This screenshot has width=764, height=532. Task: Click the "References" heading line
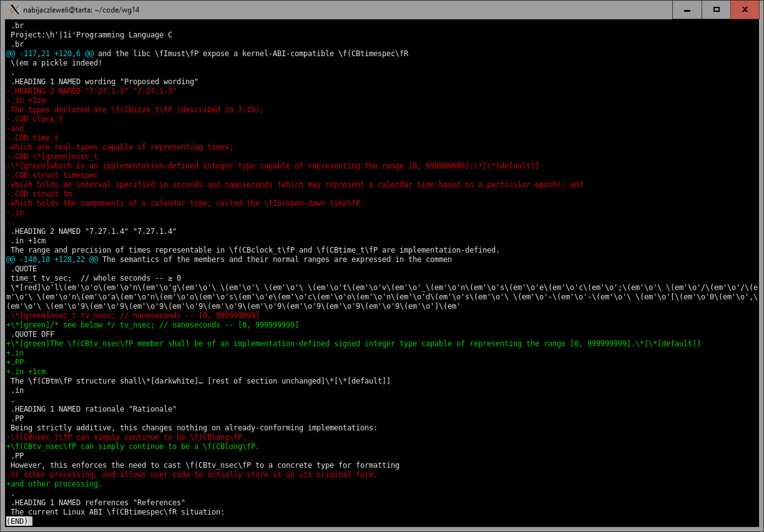98,503
